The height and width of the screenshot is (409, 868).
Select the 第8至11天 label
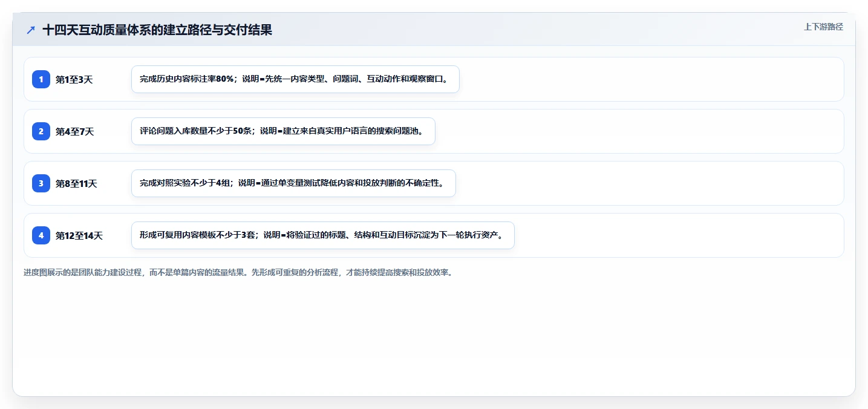(x=76, y=183)
